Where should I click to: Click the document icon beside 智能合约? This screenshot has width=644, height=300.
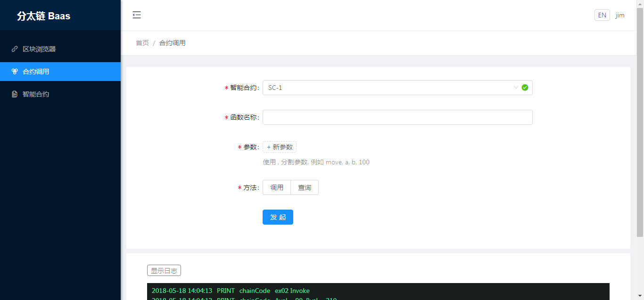[15, 94]
